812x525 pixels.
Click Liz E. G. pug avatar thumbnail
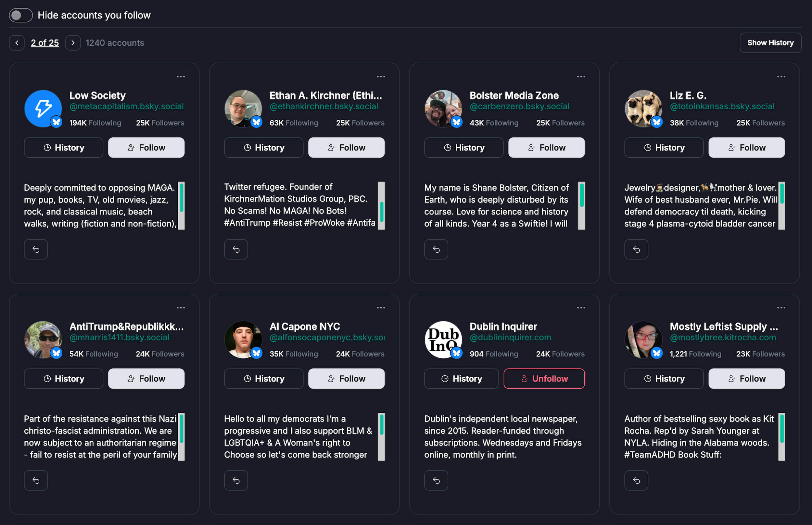point(643,108)
